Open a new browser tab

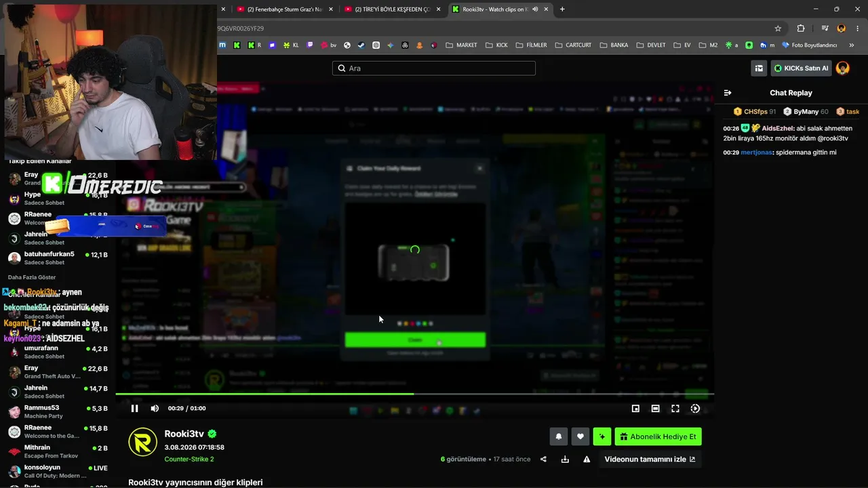pyautogui.click(x=562, y=9)
